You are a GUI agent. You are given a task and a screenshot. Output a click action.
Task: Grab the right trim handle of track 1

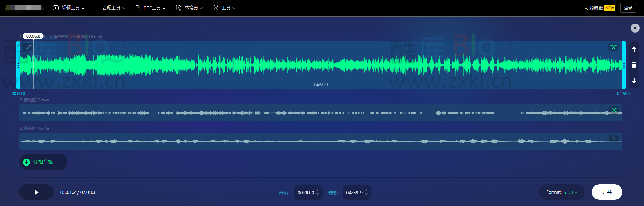(624, 65)
